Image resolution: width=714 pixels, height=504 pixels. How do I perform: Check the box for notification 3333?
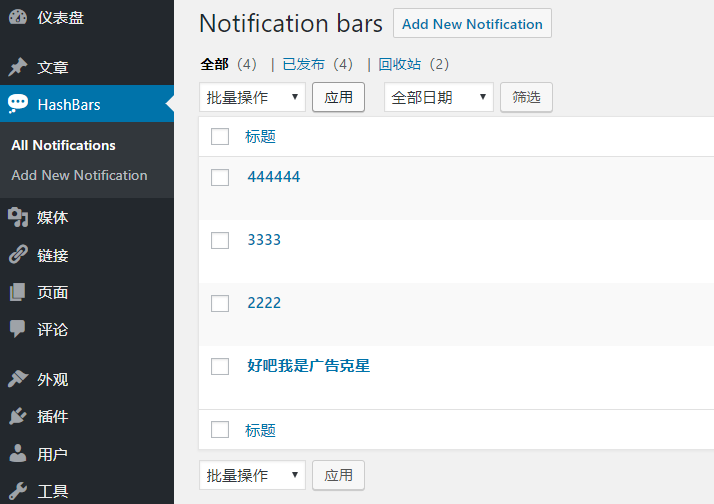220,240
